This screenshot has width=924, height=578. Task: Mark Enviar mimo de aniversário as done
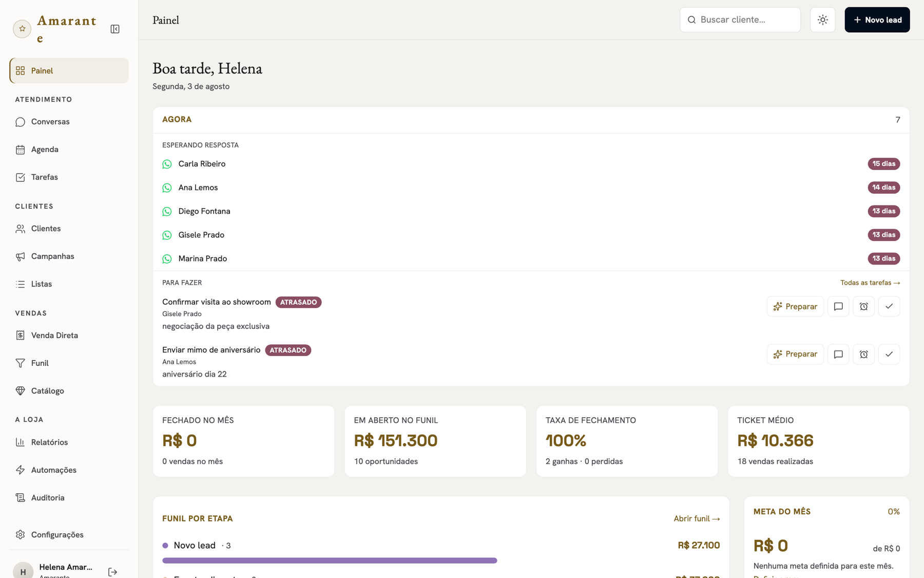[889, 355]
